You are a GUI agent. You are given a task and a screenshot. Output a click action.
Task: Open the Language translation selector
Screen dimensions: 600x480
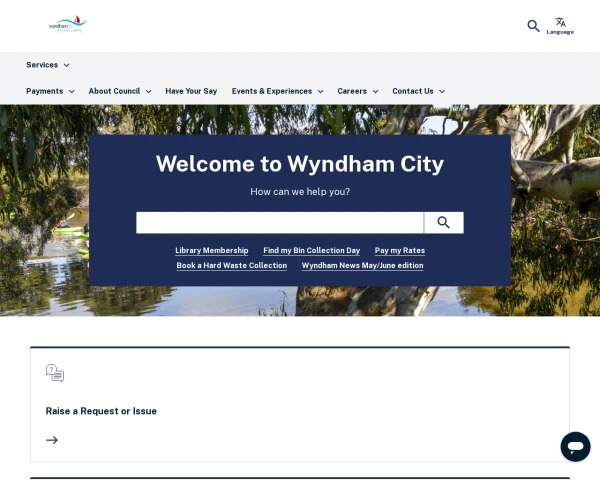click(560, 26)
